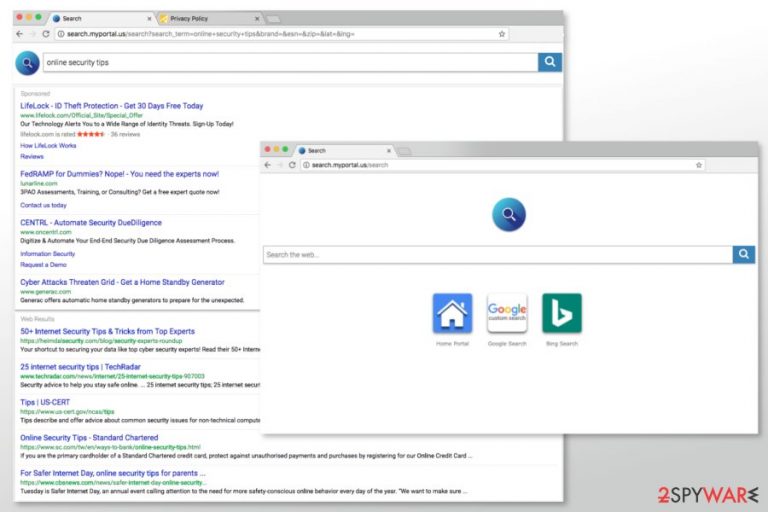The image size is (768, 512).
Task: Bookmark page with star in rear window
Action: [502, 34]
